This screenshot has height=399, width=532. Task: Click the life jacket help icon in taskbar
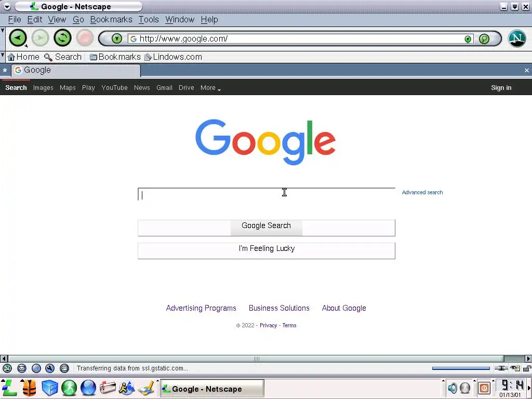tap(30, 388)
